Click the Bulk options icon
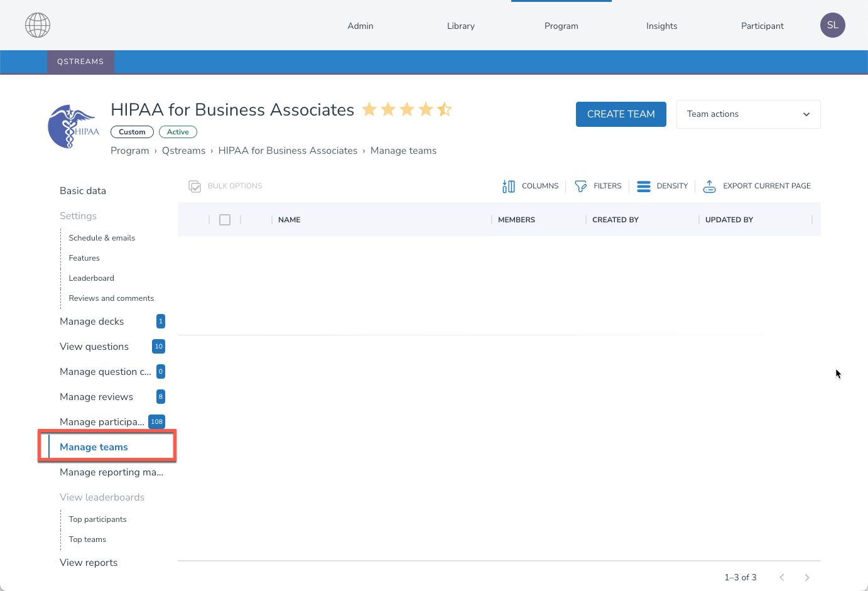 [195, 186]
